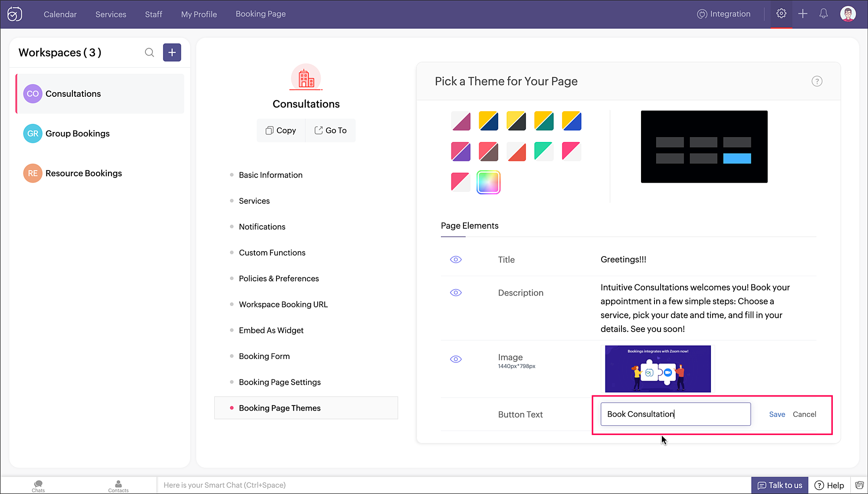Viewport: 868px width, 494px height.
Task: Open Contacts icon in bottom bar
Action: pos(118,485)
